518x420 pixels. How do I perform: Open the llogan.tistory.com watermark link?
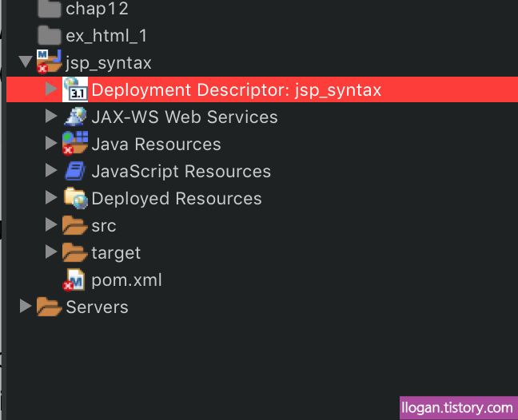point(457,408)
